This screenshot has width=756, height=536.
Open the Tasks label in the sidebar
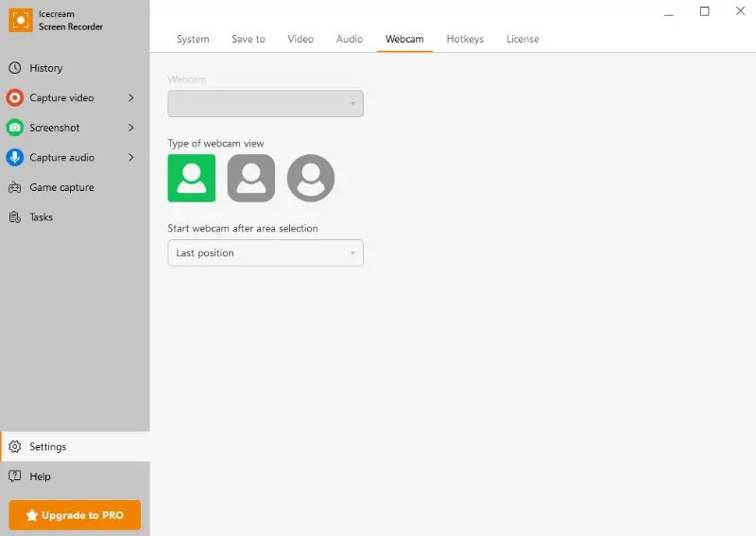[x=41, y=217]
